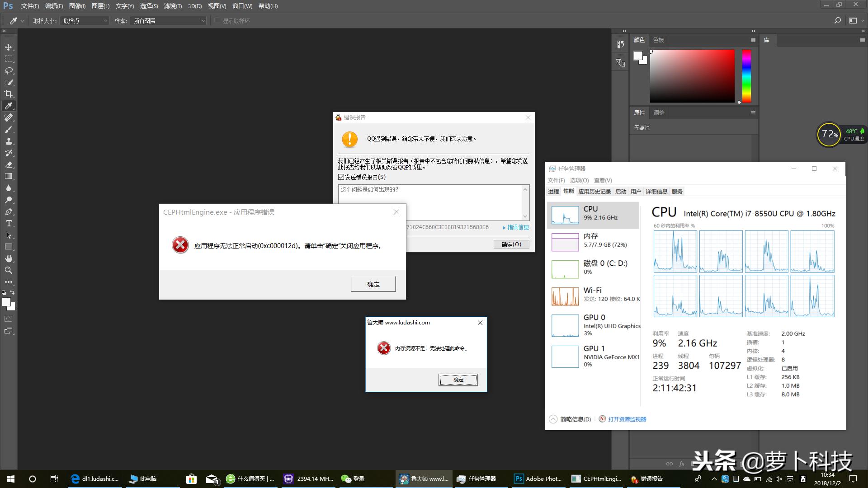Uncheck the 发送错误报告 checkbox
The width and height of the screenshot is (868, 488).
pos(341,177)
